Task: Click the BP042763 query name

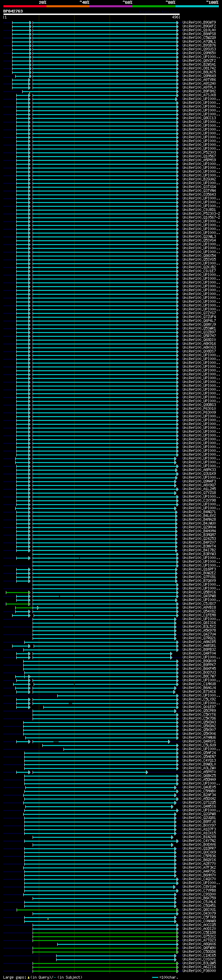Action: coord(13,11)
